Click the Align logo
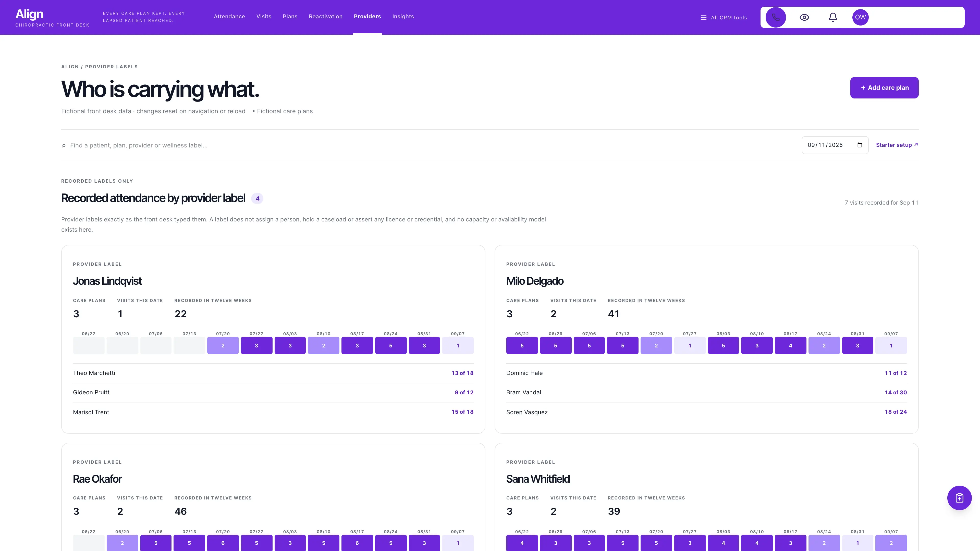Image resolution: width=980 pixels, height=551 pixels. [x=29, y=14]
